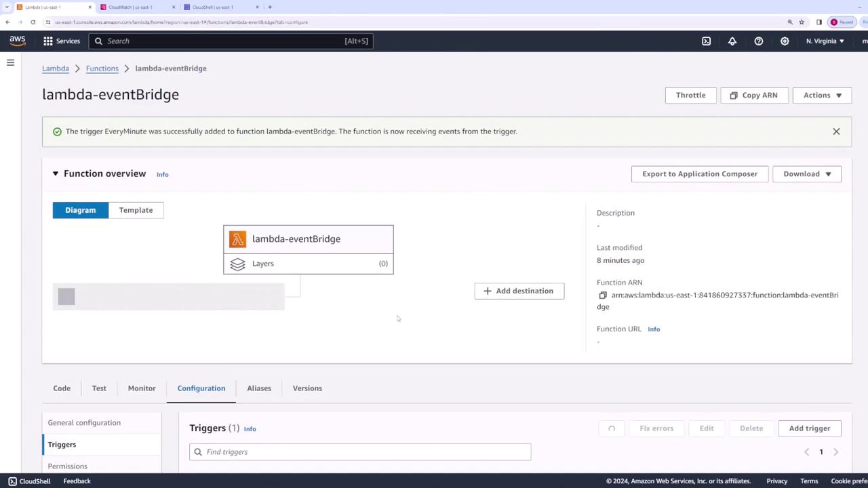Focus the AWS Search box

(x=231, y=41)
